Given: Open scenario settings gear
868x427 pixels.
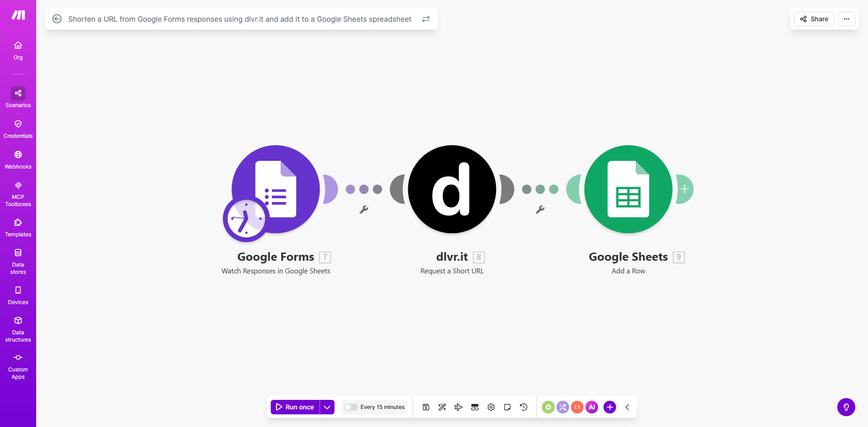Looking at the screenshot, I should coord(491,407).
